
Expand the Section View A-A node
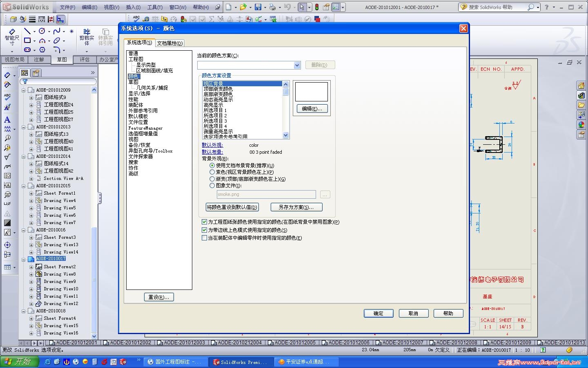coord(31,178)
